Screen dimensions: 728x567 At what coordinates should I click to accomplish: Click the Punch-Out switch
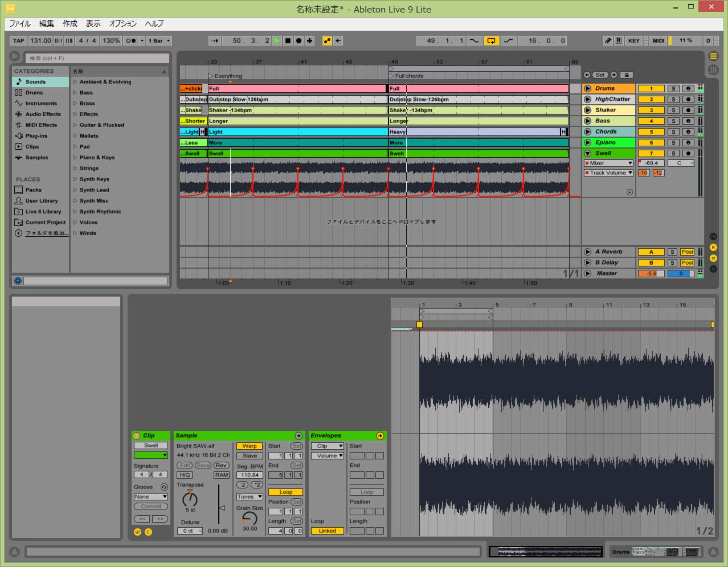click(508, 41)
